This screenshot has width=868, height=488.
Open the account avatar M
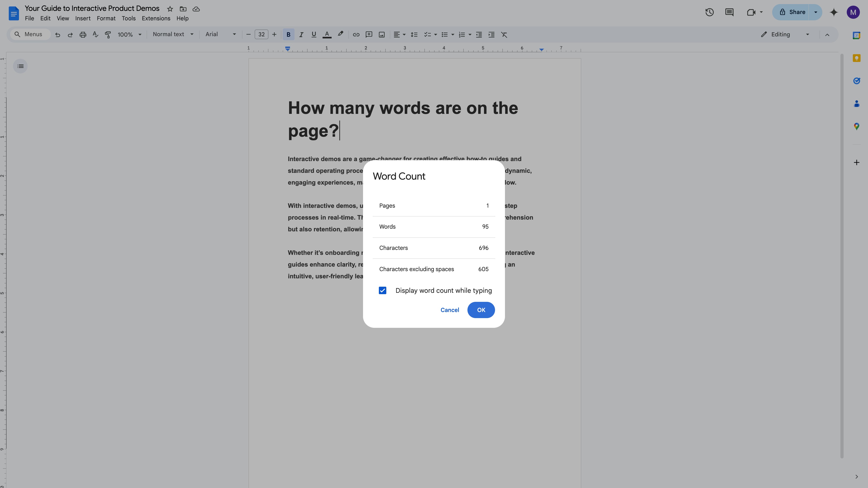[853, 12]
